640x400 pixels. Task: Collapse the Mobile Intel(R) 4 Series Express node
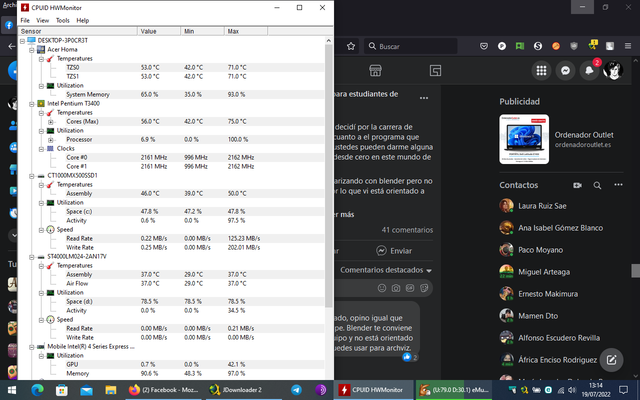[32, 347]
